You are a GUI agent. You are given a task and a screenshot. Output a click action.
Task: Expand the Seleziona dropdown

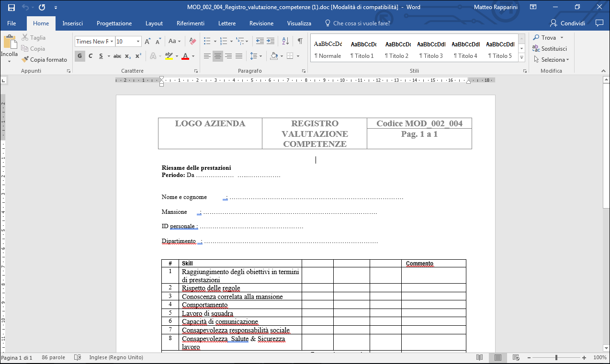click(551, 60)
